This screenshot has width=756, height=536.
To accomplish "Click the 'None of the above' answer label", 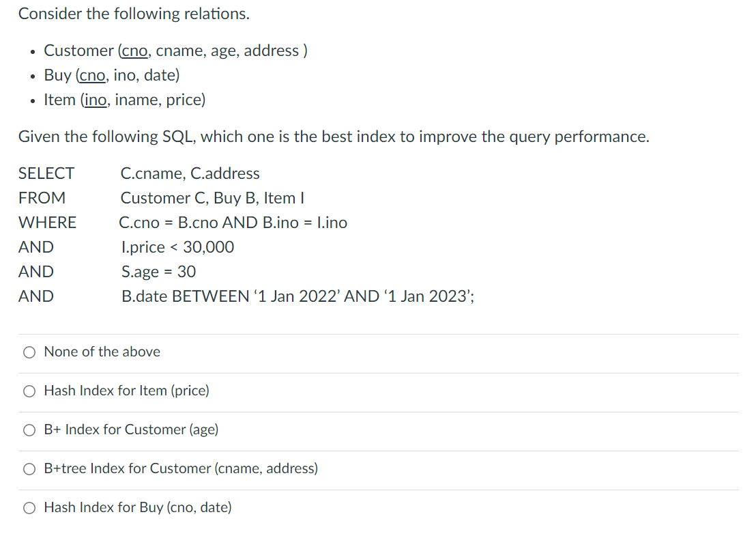I will click(x=102, y=352).
